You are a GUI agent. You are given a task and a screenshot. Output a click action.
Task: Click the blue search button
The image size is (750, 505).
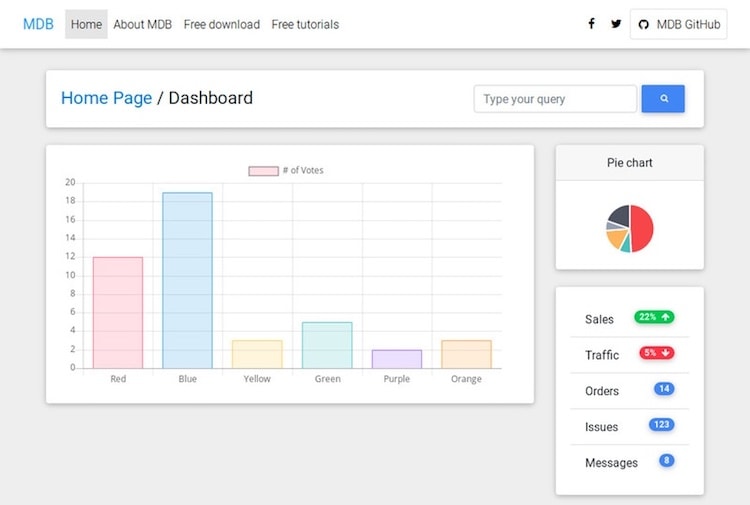(663, 99)
